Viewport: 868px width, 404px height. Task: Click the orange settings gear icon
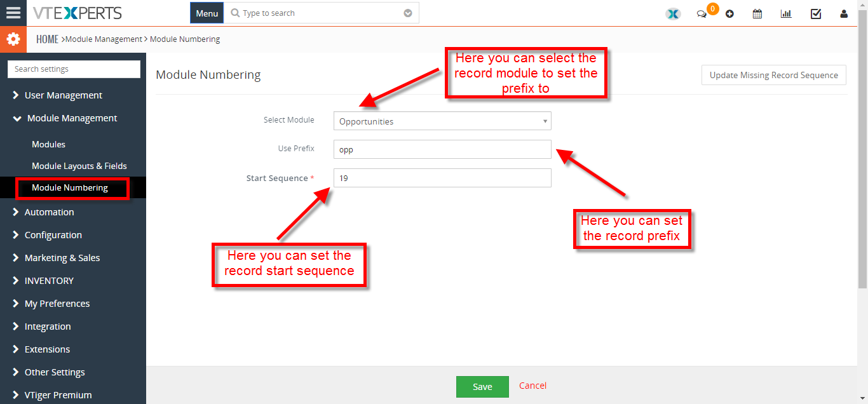click(13, 39)
